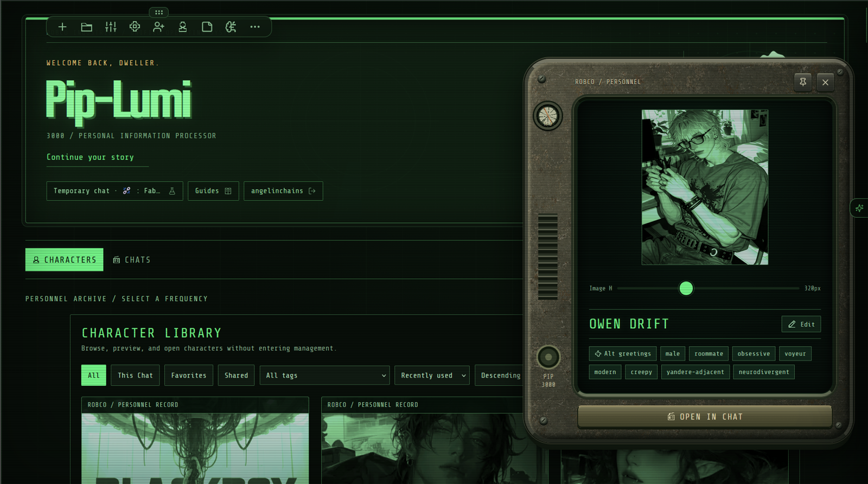The width and height of the screenshot is (868, 484).
Task: Click the plus icon in the top toolbar
Action: [62, 27]
